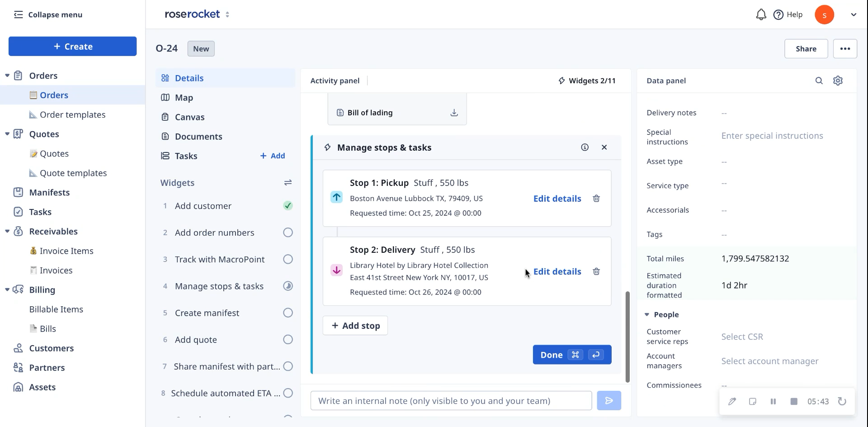The image size is (868, 427).
Task: Open the more options ellipsis menu
Action: [x=845, y=49]
